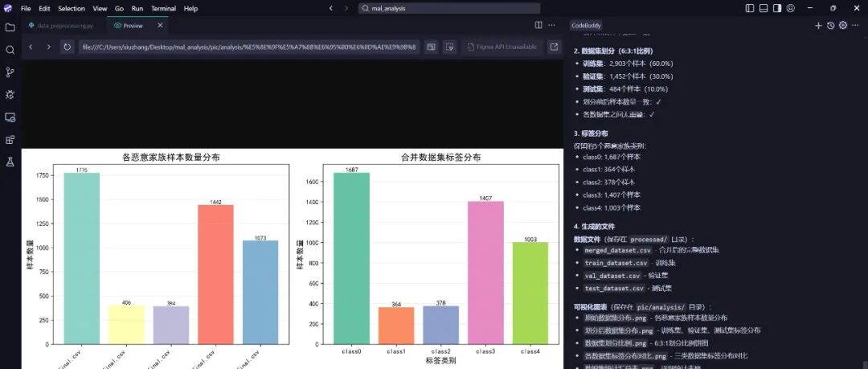Switch to the data_preprocessing.py tab
Screen dimensions: 868x369
pos(61,26)
